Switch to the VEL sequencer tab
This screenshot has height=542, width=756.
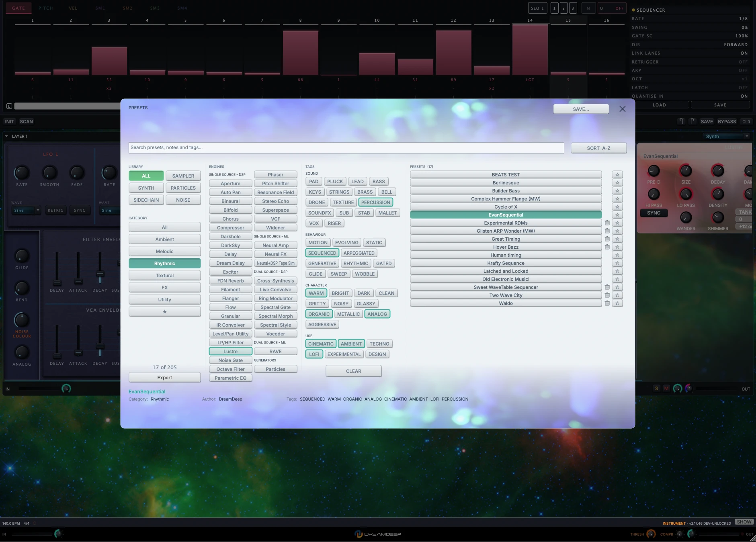tap(73, 8)
